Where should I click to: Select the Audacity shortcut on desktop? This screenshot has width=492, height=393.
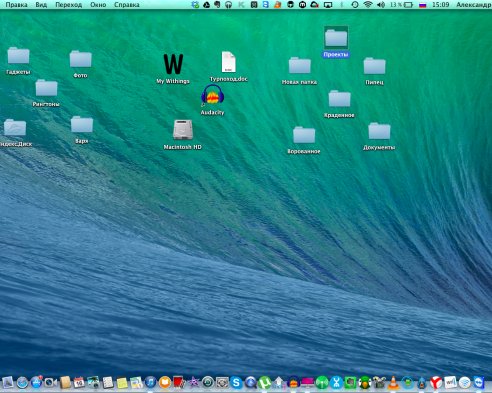coord(213,100)
